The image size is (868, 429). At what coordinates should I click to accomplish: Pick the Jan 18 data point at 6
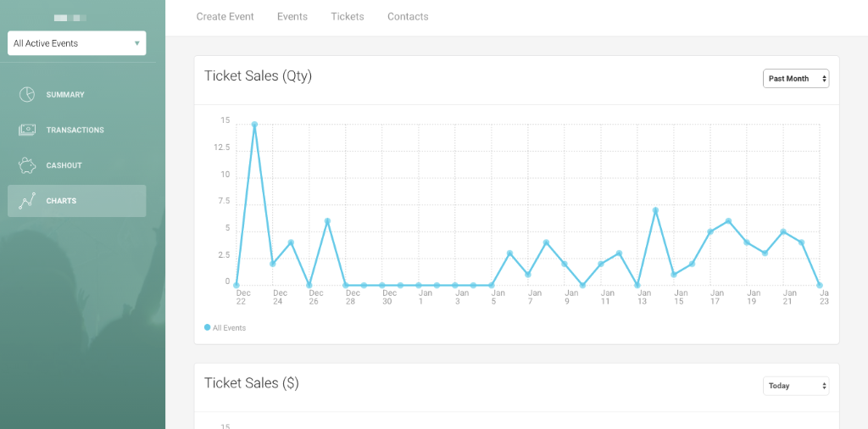click(728, 221)
